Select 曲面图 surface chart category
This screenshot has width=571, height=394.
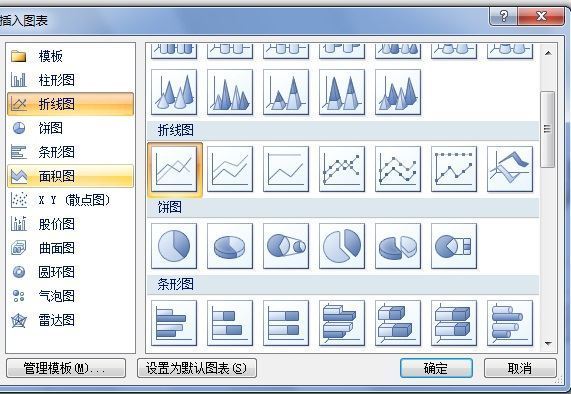click(x=70, y=248)
